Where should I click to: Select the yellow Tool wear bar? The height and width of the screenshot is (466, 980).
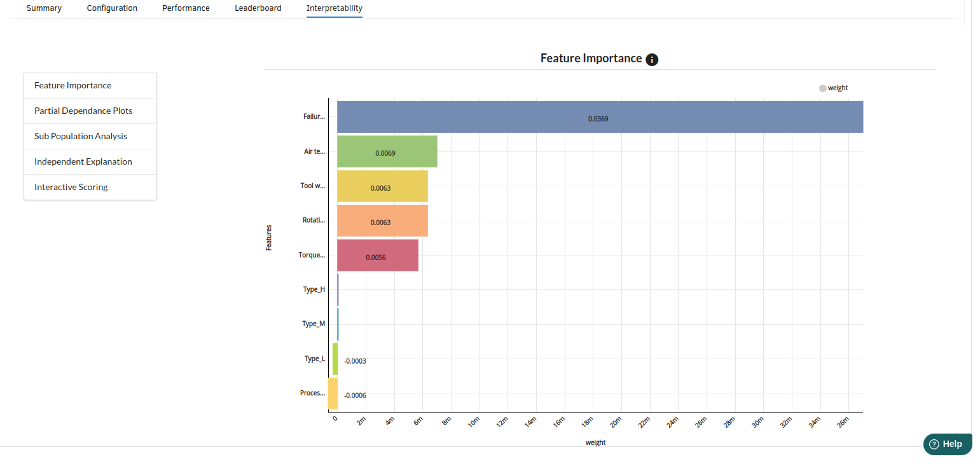coord(382,186)
